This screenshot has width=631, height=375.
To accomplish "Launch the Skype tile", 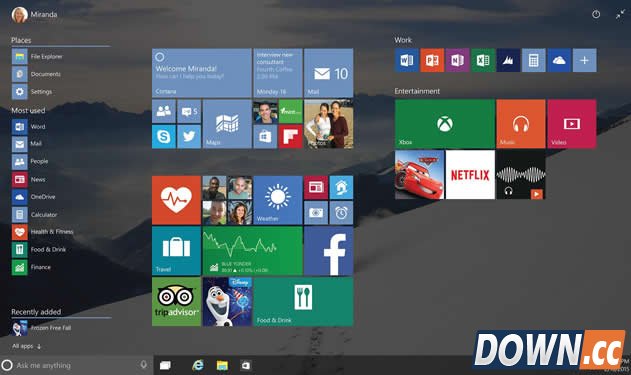I will tap(164, 136).
